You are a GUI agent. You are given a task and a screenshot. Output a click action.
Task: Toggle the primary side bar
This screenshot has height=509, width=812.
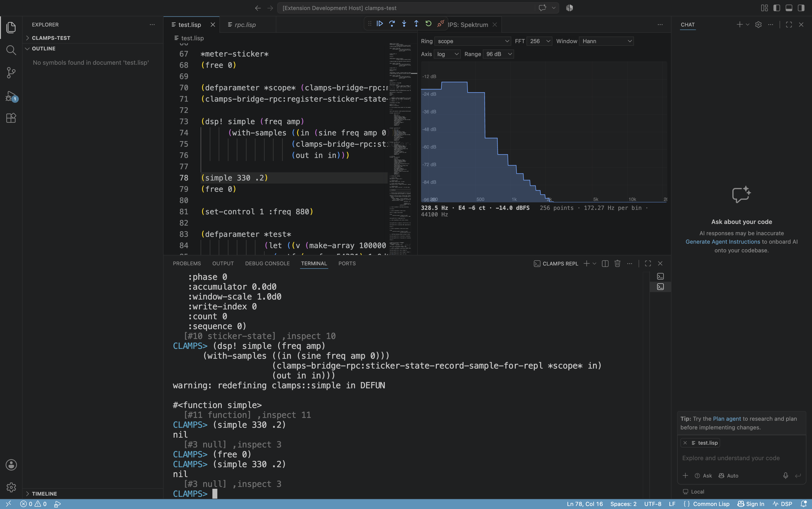pos(777,8)
